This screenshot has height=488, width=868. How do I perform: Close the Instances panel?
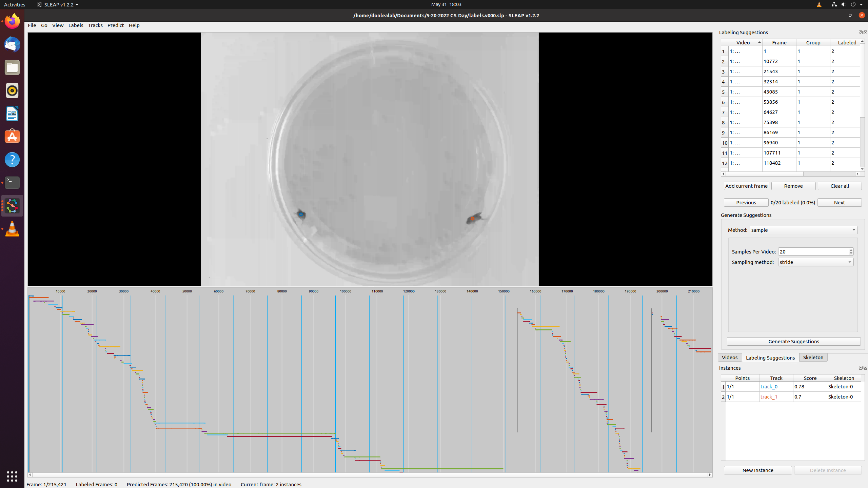pos(865,368)
